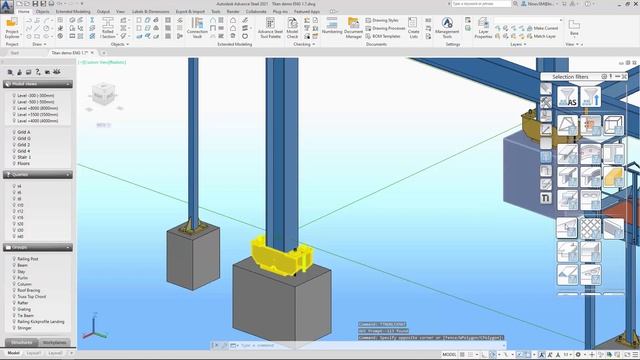Open the layer name combo box
This screenshot has height=360, width=640.
tap(529, 20)
